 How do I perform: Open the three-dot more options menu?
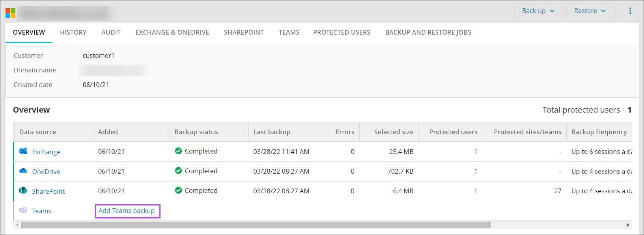(x=630, y=11)
